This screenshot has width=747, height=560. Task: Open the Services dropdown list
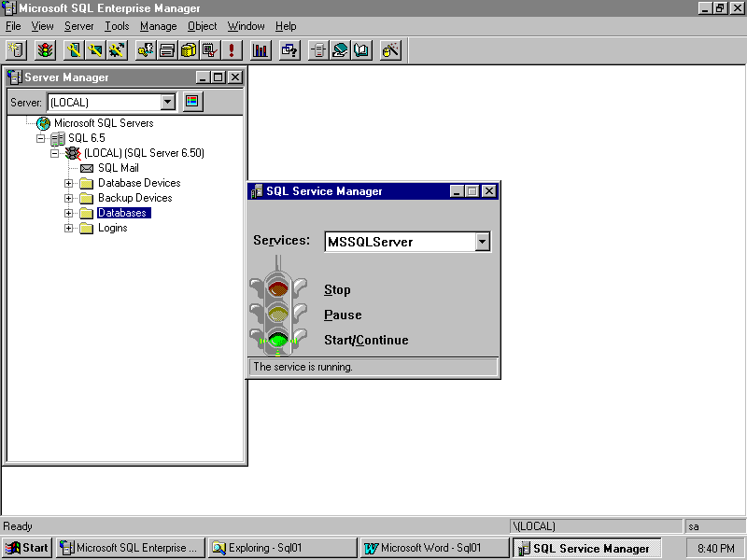[482, 242]
